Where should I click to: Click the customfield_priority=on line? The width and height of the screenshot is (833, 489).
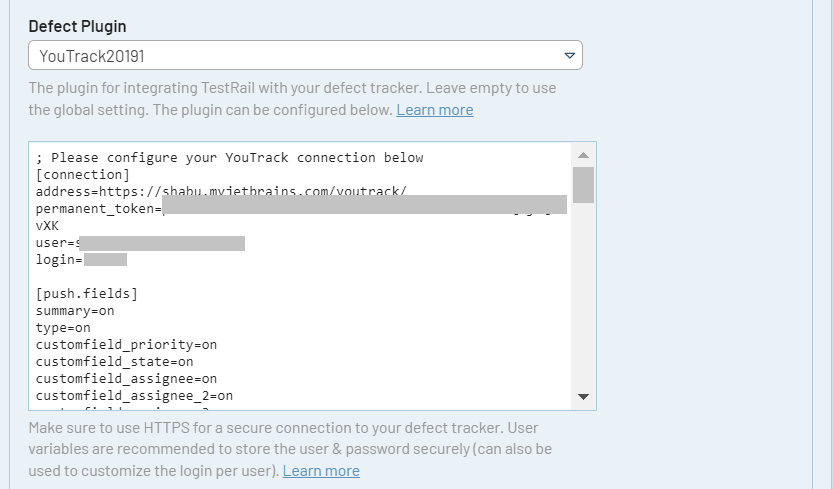point(126,345)
